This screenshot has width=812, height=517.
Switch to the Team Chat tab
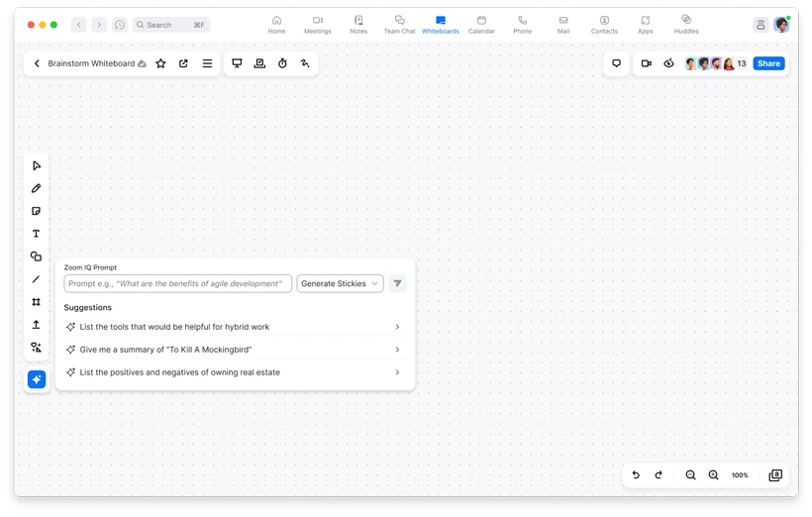399,25
